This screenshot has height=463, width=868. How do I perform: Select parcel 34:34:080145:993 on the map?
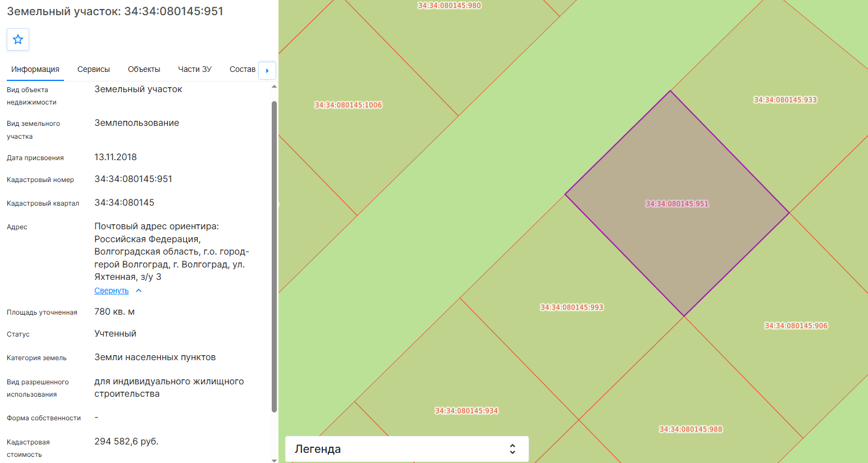pyautogui.click(x=572, y=307)
